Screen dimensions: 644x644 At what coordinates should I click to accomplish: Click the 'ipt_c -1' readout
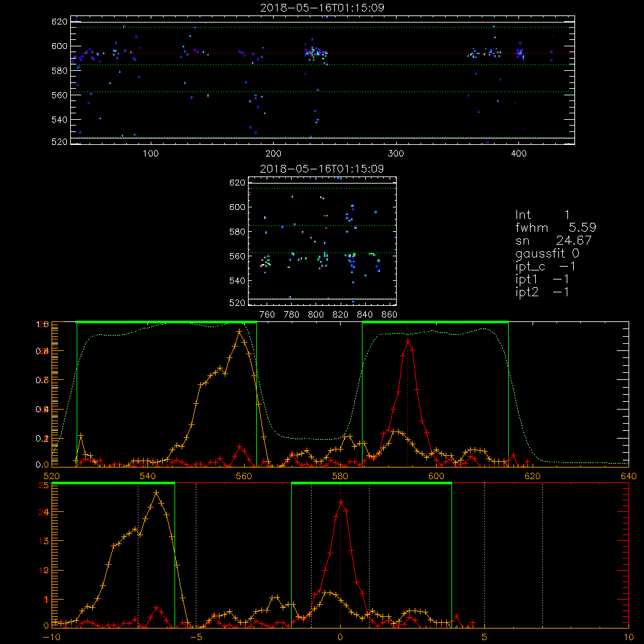coord(545,267)
